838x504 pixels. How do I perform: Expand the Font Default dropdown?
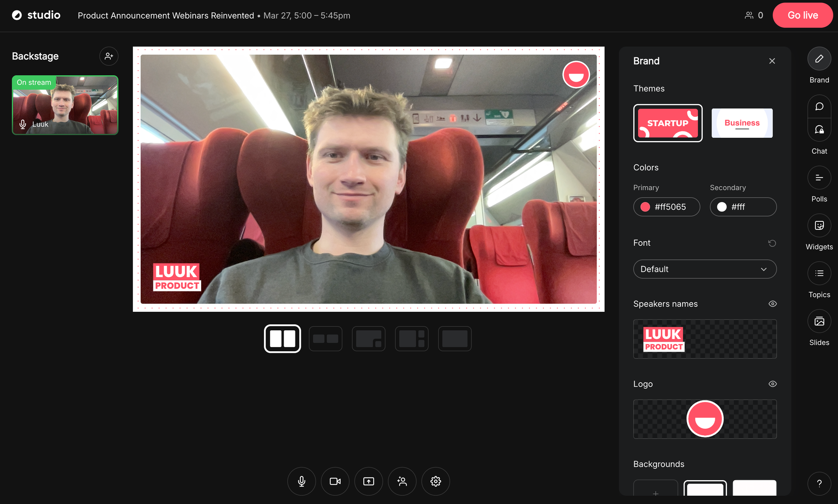(704, 269)
